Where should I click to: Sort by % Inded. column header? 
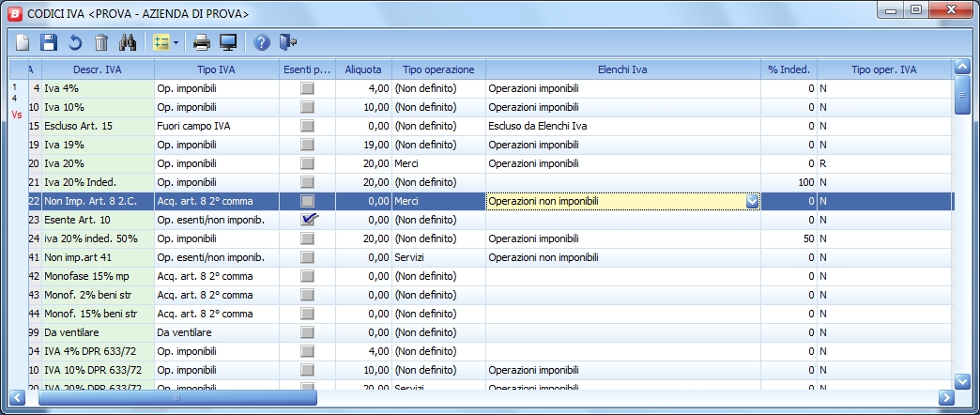click(789, 70)
